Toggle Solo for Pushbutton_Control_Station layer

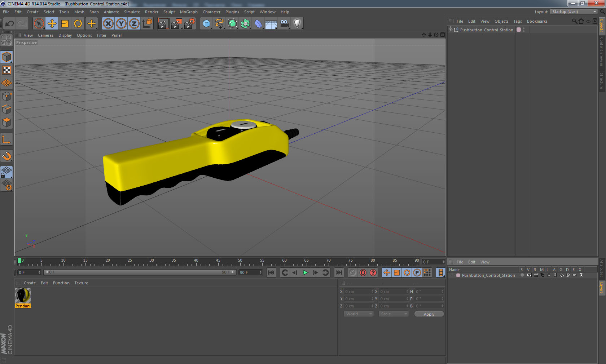(x=522, y=275)
